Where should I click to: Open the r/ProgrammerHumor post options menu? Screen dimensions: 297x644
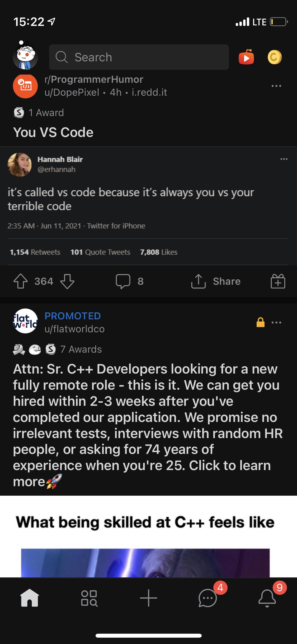[x=277, y=85]
